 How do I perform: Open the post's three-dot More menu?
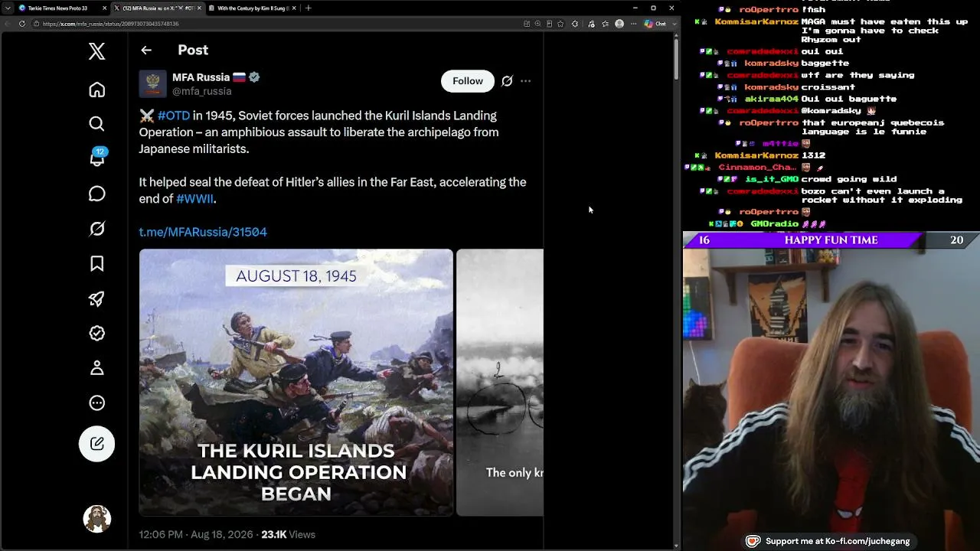[525, 81]
